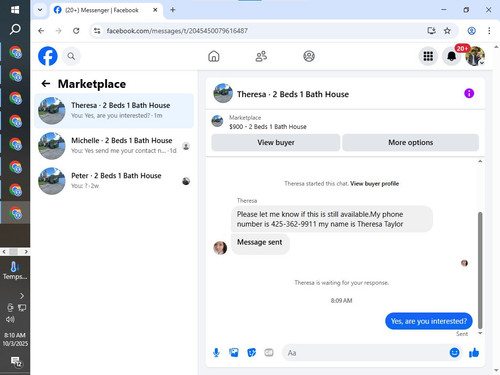Screen dimensions: 500x375
Task: Click the address bar URL
Action: coord(177,31)
